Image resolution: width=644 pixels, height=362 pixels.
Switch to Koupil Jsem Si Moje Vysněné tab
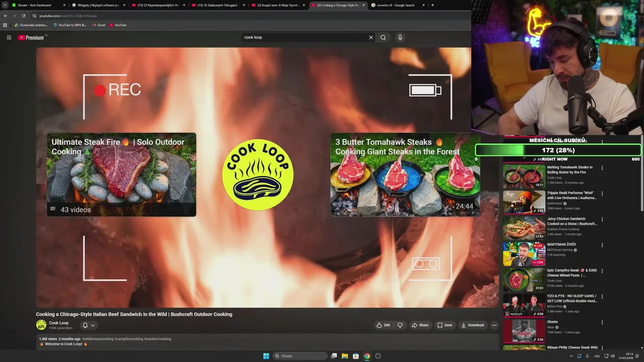point(277,5)
